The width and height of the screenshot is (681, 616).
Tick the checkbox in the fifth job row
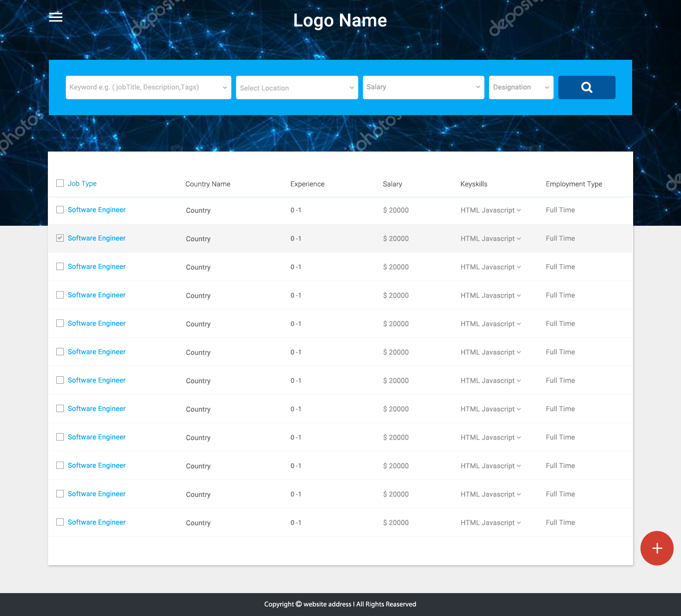pyautogui.click(x=60, y=323)
